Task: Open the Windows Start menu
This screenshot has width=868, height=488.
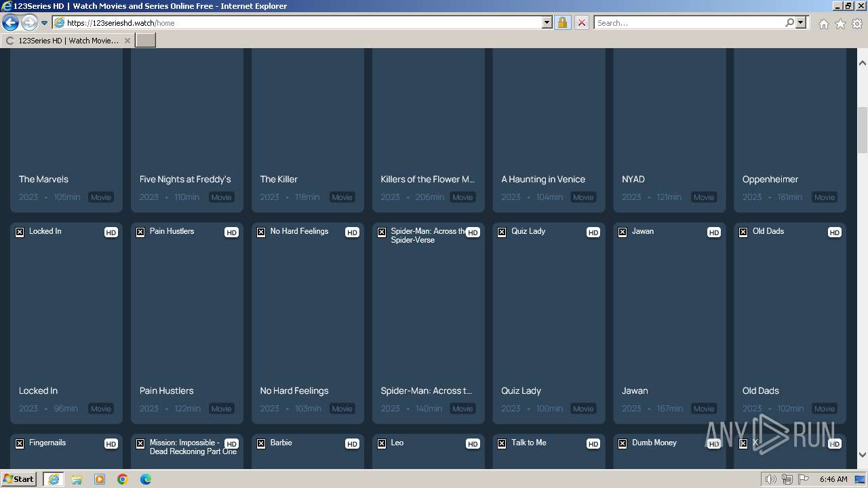Action: point(19,479)
